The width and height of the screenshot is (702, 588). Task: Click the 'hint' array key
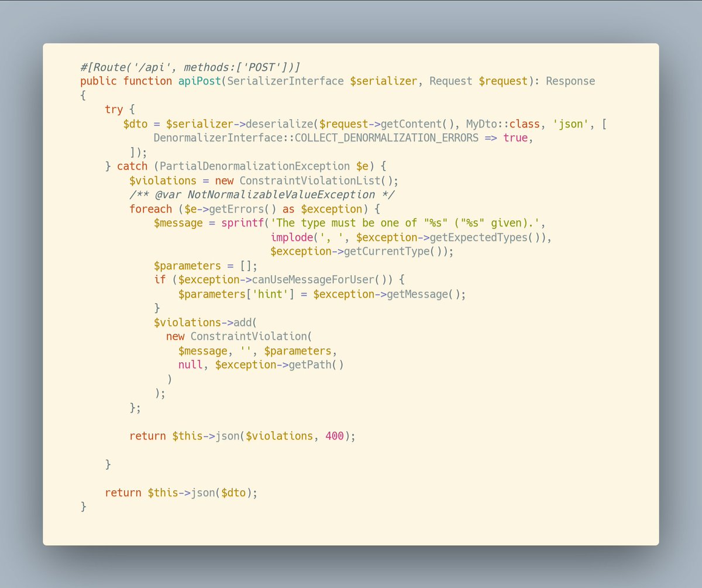(270, 294)
